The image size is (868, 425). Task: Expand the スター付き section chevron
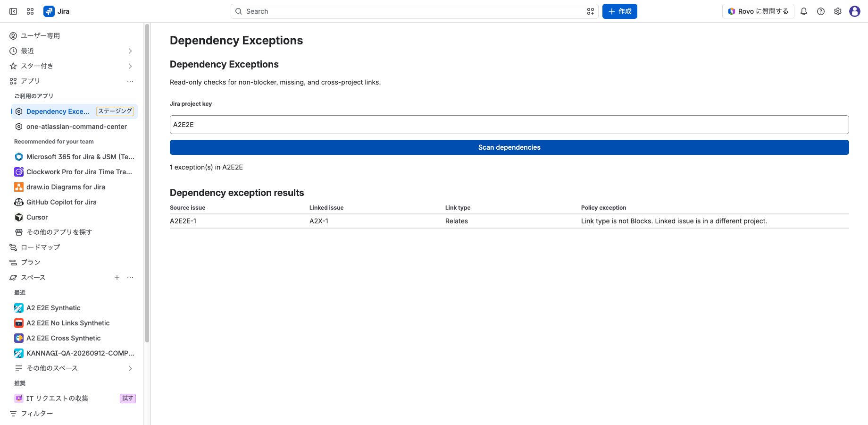(x=130, y=66)
